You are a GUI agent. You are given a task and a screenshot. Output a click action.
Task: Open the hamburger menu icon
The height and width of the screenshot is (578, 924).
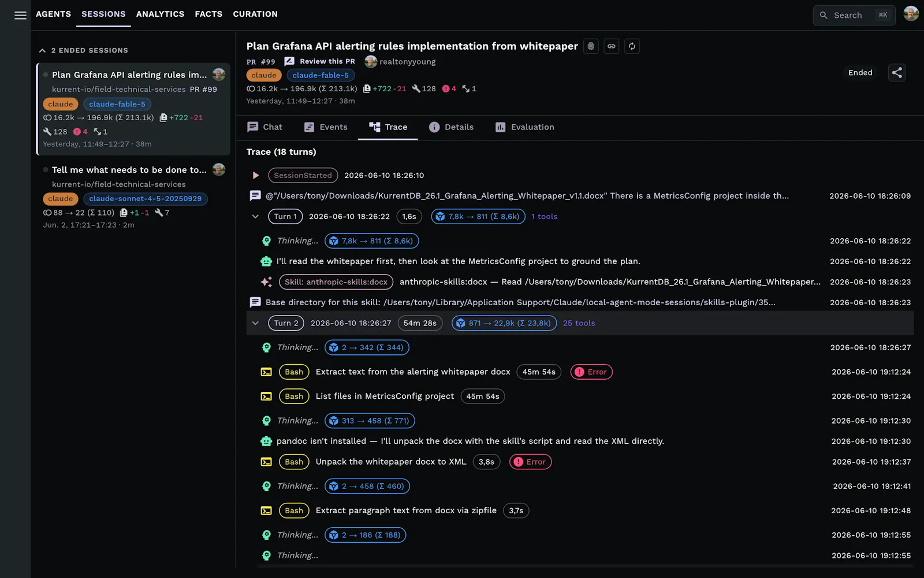tap(20, 16)
